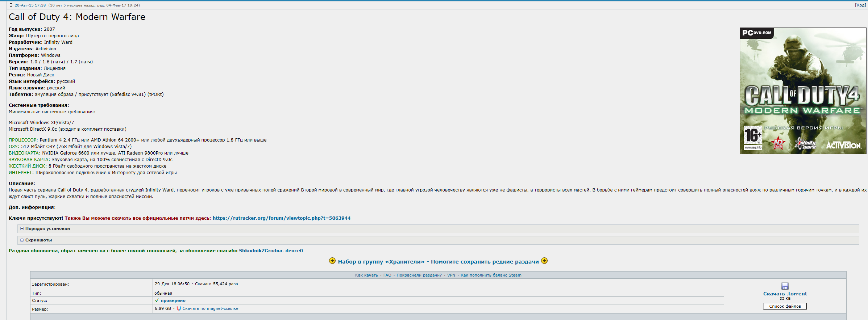This screenshot has width=868, height=320.
Task: Click the yellow arrow icon before «Набор в группу»
Action: (x=332, y=261)
